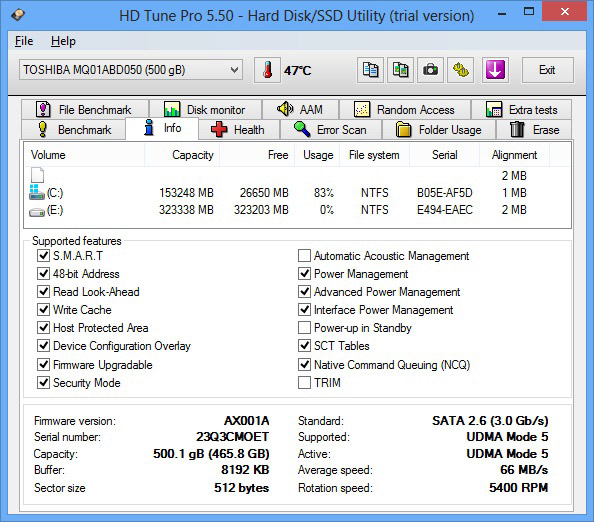The height and width of the screenshot is (522, 594).
Task: Click the Free column header
Action: pos(257,155)
